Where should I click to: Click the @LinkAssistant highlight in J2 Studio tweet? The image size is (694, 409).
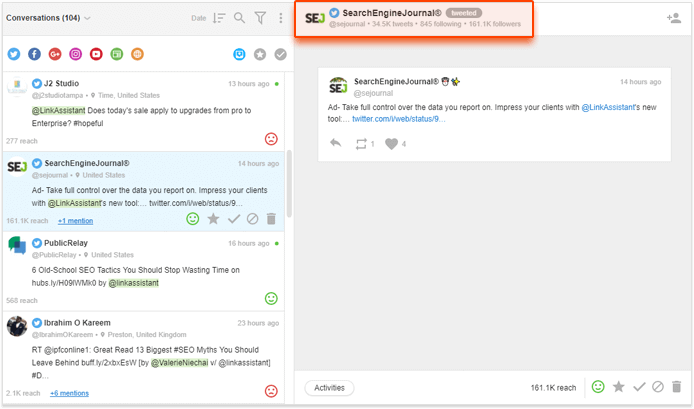coord(58,111)
